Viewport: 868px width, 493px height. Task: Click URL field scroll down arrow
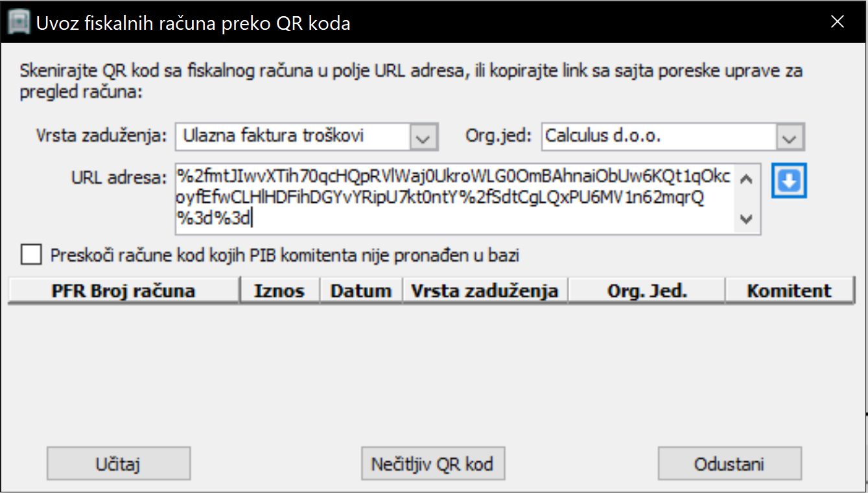pyautogui.click(x=746, y=220)
